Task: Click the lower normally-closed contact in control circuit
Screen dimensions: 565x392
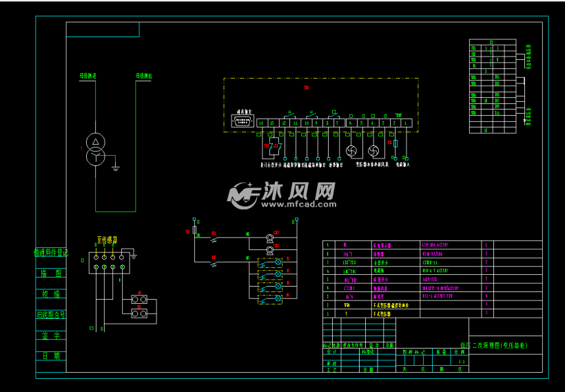Action: coord(214,263)
